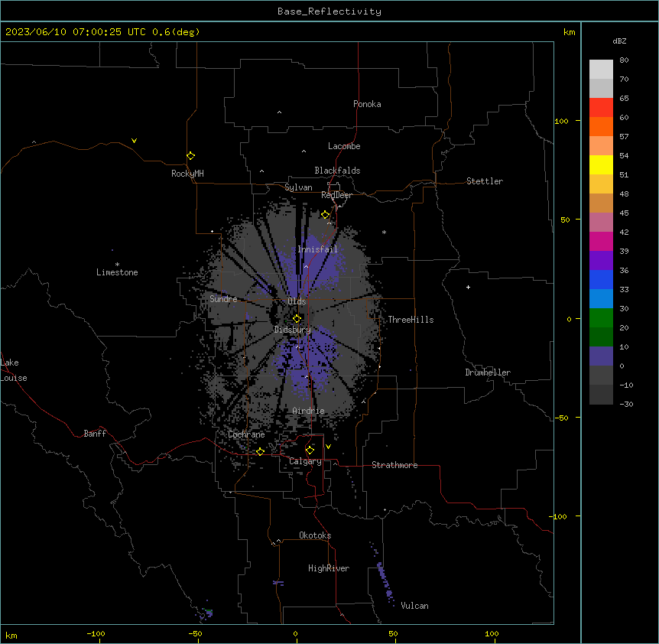Click the yellow diamond marker south of Cochrane
The width and height of the screenshot is (659, 644).
point(260,451)
